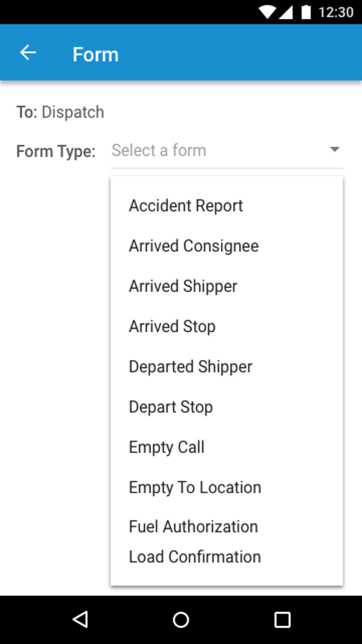This screenshot has width=362, height=644.
Task: Tap the 12:30 clock in status bar
Action: [x=336, y=12]
